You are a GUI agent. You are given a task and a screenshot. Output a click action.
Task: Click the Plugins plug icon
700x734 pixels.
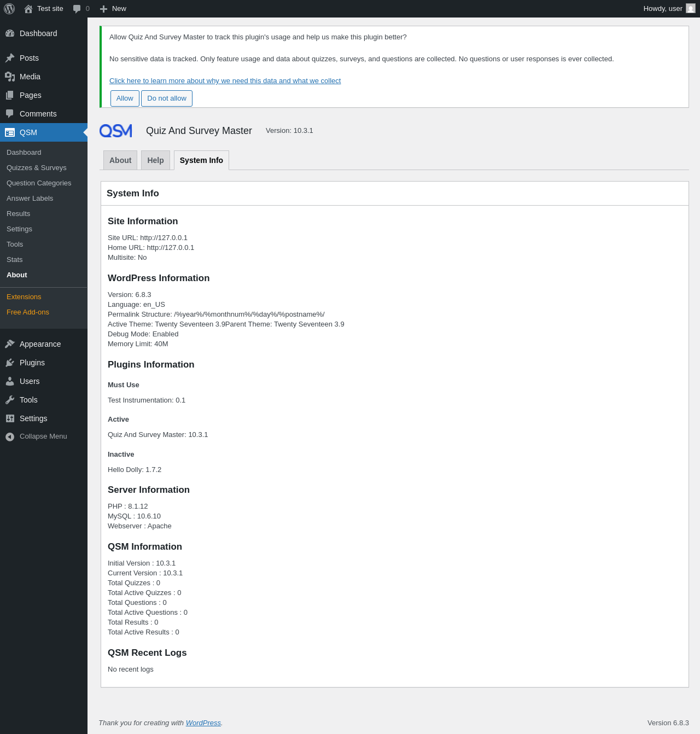tap(10, 363)
